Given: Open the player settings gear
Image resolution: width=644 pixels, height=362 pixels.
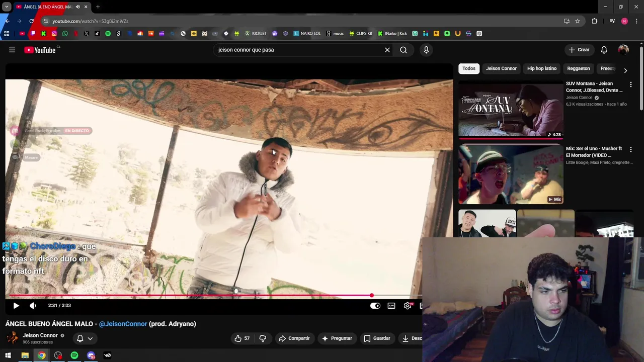Looking at the screenshot, I should click(408, 306).
